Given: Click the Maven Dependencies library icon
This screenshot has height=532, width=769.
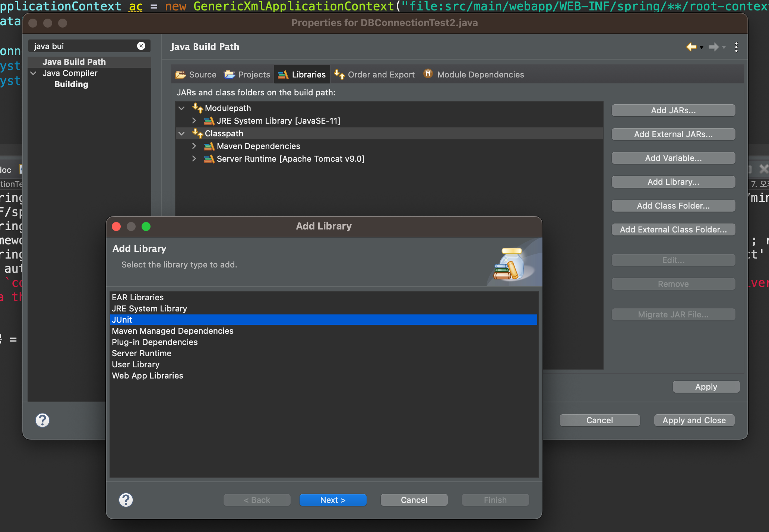Looking at the screenshot, I should (209, 146).
